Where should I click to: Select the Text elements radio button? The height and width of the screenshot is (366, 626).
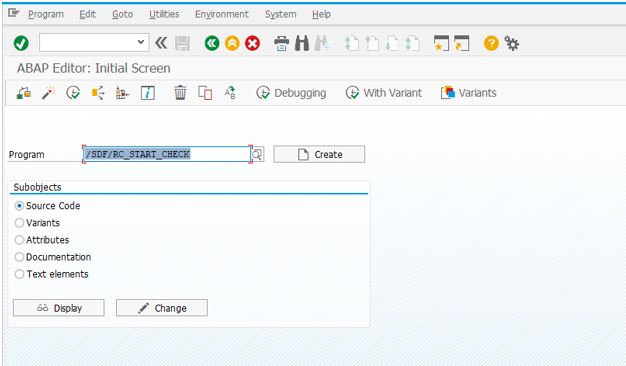[19, 274]
